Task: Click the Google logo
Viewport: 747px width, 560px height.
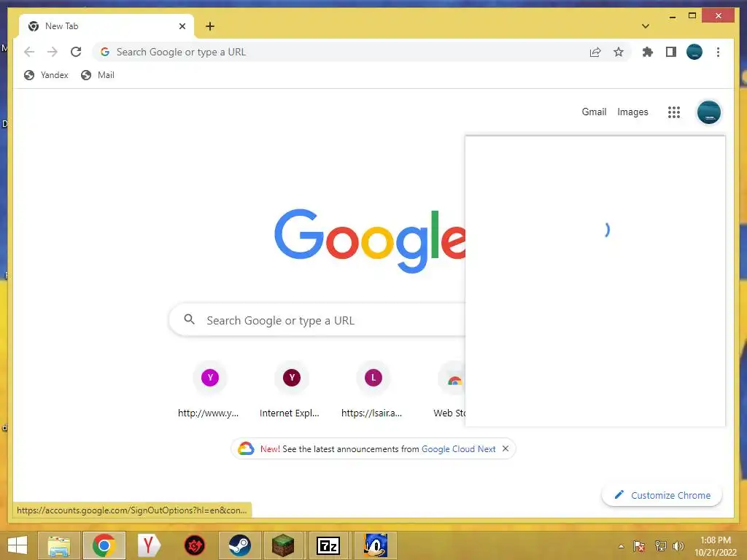Action: click(370, 241)
